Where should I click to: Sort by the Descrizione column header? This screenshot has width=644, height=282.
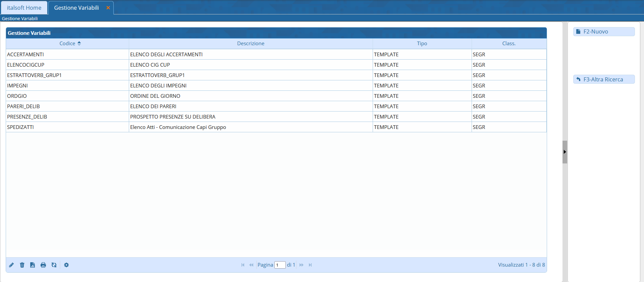coord(251,44)
